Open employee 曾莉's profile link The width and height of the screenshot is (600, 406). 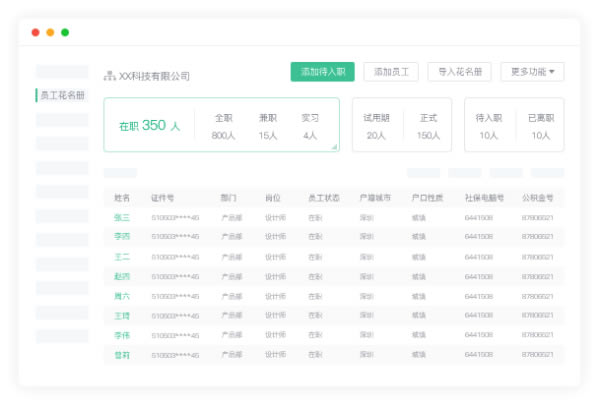pos(122,355)
